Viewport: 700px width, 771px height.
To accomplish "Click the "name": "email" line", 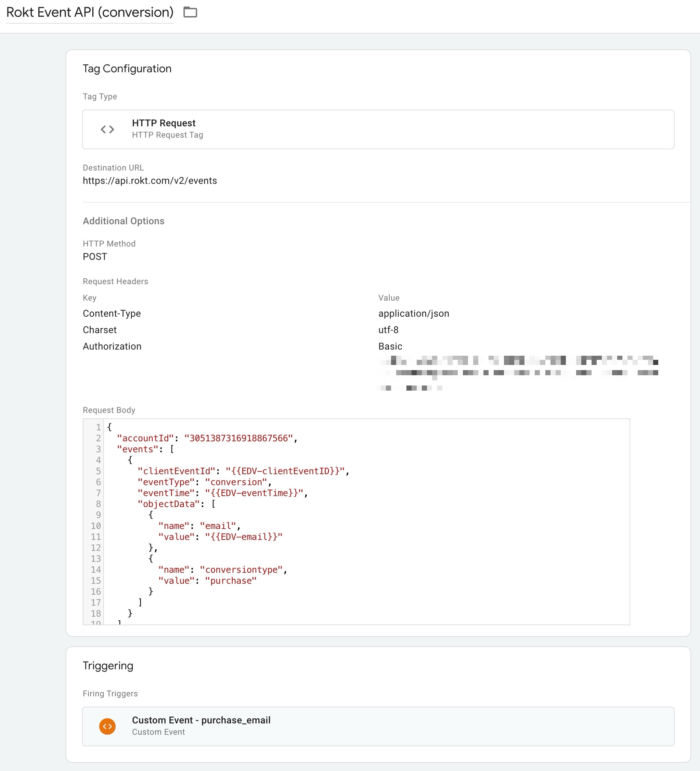I will (199, 526).
